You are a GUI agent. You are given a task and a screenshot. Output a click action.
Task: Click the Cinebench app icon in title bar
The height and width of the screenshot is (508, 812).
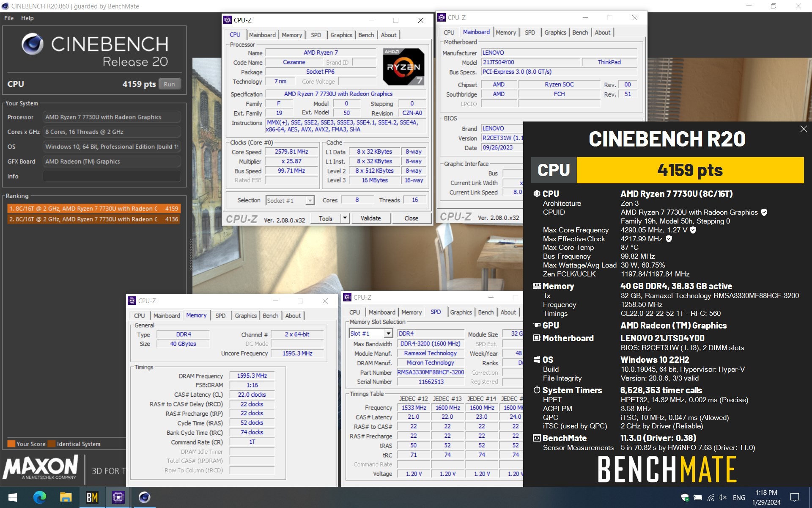point(5,6)
